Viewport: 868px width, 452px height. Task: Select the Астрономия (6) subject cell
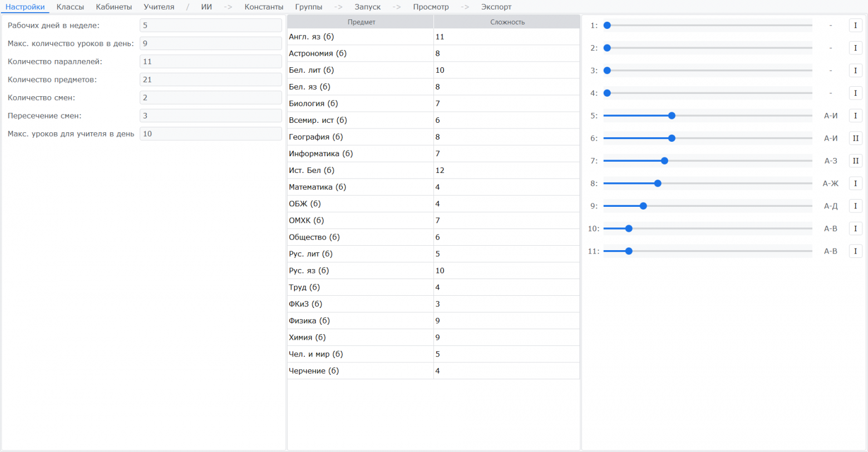coord(361,53)
